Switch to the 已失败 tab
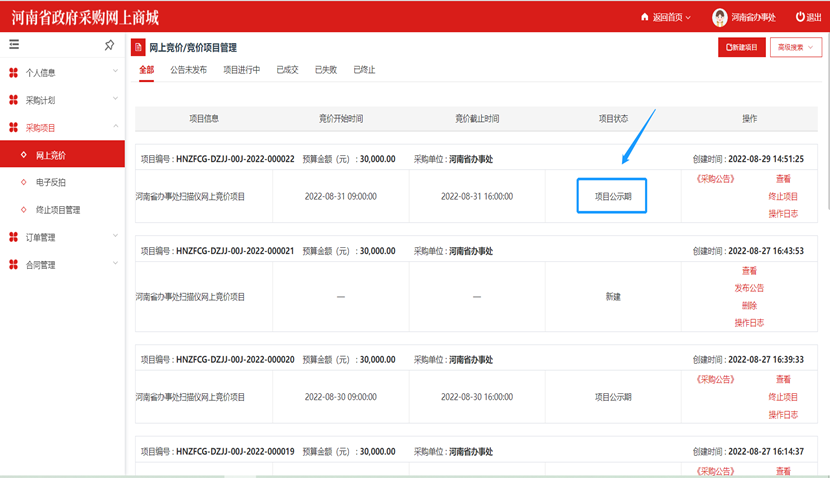Viewport: 830px width, 478px height. tap(326, 70)
